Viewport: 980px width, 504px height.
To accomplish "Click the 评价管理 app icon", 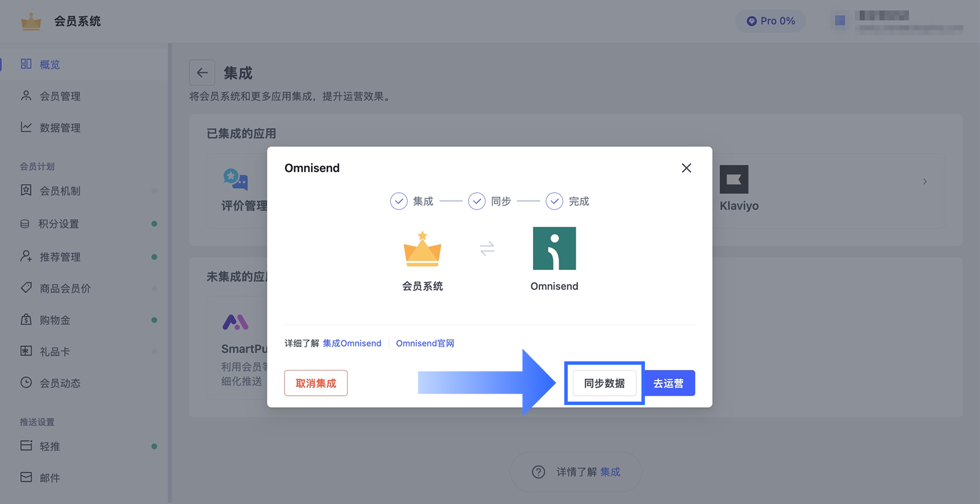I will (x=235, y=180).
